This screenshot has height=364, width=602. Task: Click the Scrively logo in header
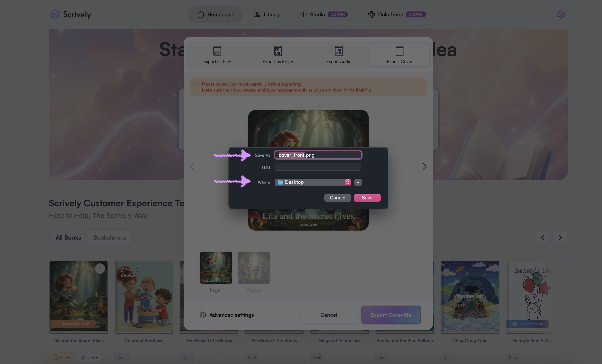coord(70,14)
